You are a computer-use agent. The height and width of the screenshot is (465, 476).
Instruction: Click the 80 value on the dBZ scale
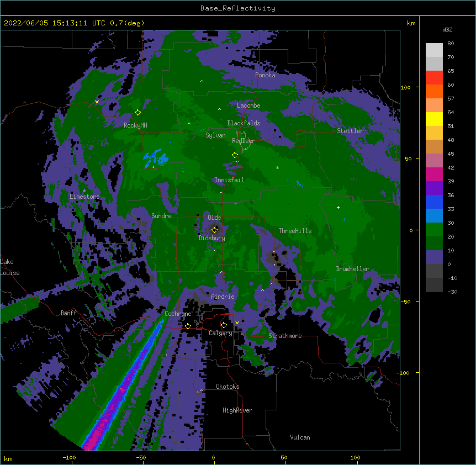coord(451,44)
